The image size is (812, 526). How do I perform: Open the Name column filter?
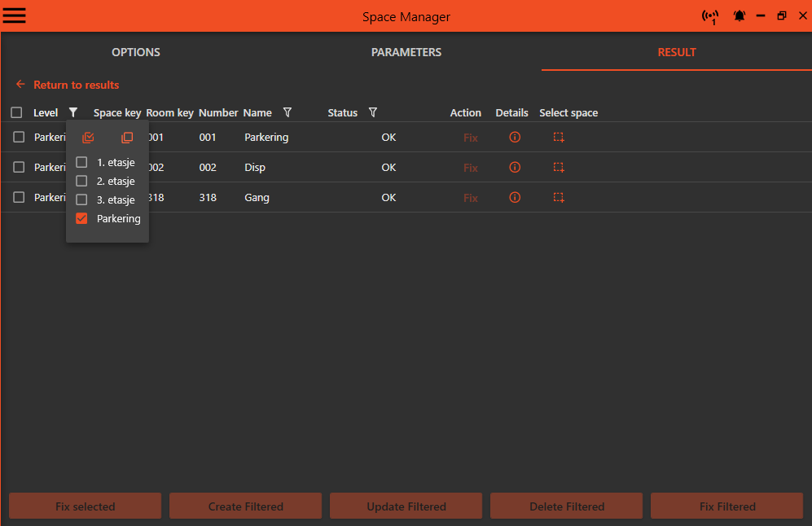pyautogui.click(x=287, y=113)
